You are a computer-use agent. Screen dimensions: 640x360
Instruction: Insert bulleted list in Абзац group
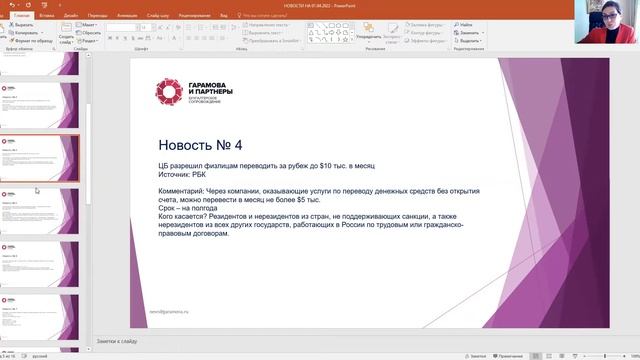[x=189, y=27]
